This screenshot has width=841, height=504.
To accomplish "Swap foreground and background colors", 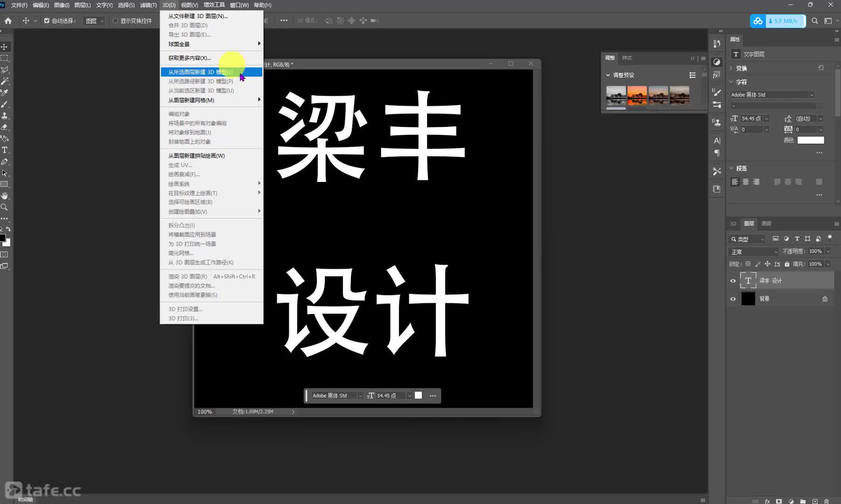I will pos(8,229).
